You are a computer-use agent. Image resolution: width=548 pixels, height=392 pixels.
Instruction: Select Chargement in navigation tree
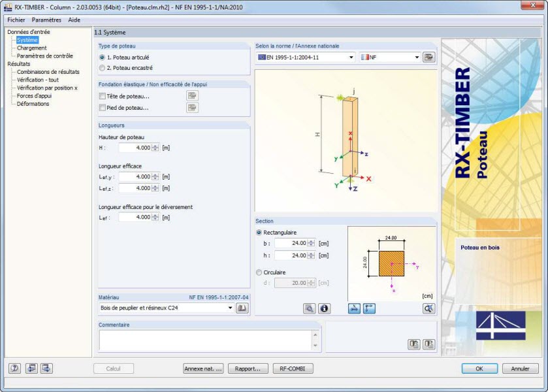(32, 48)
